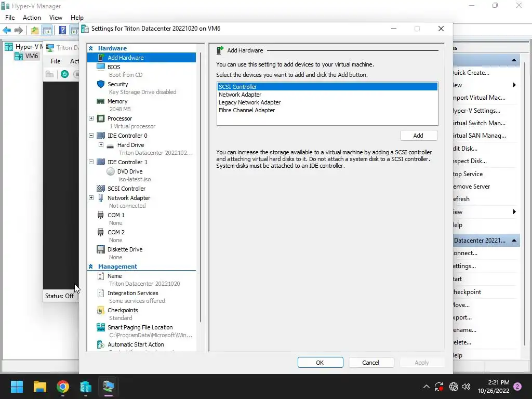Collapse the IDE Controller 0 node
The width and height of the screenshot is (532, 399).
click(x=91, y=136)
